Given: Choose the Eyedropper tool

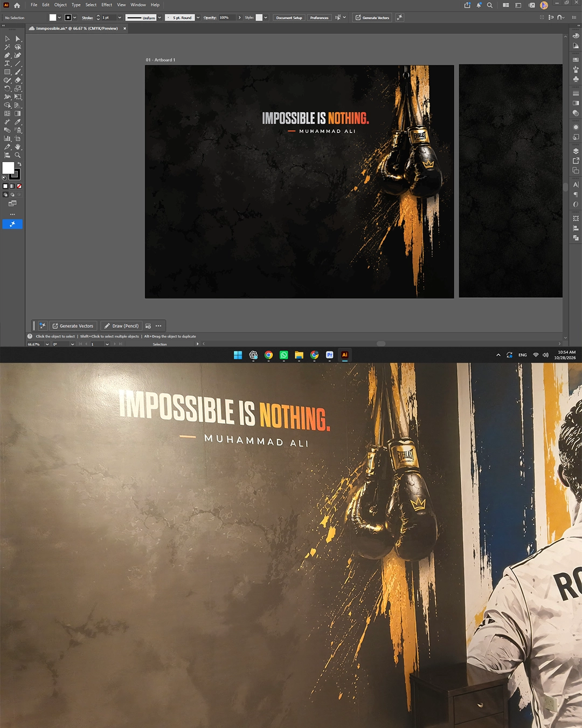Looking at the screenshot, I should click(x=18, y=122).
